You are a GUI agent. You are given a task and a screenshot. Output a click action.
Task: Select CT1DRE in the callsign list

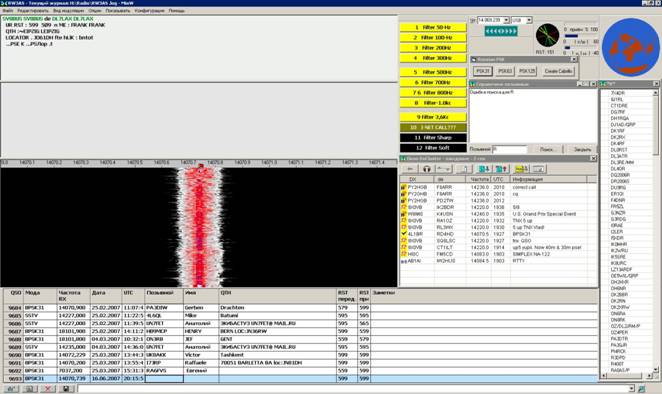tap(619, 106)
